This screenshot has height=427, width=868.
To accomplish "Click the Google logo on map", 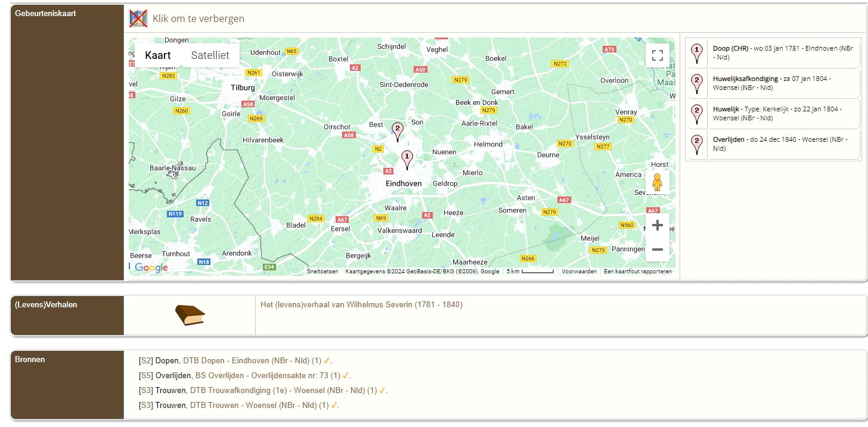I will tap(151, 267).
